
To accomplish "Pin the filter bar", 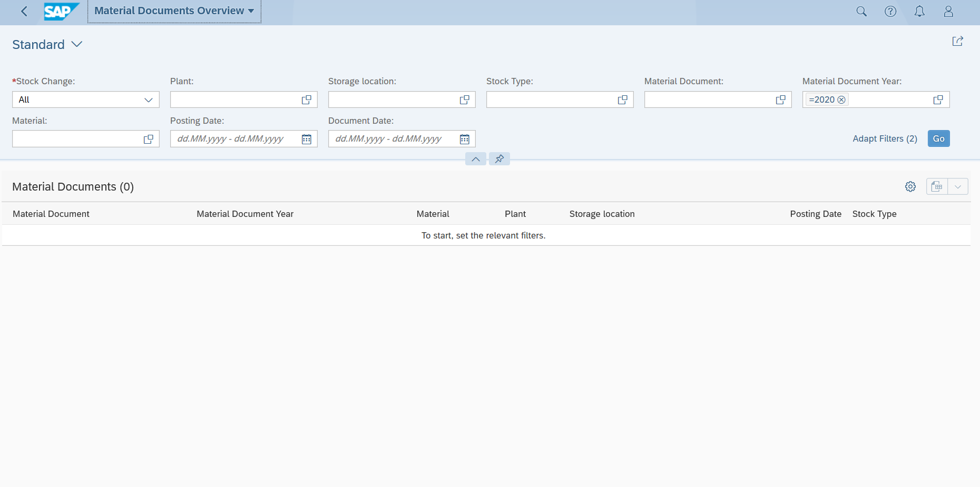I will click(499, 158).
